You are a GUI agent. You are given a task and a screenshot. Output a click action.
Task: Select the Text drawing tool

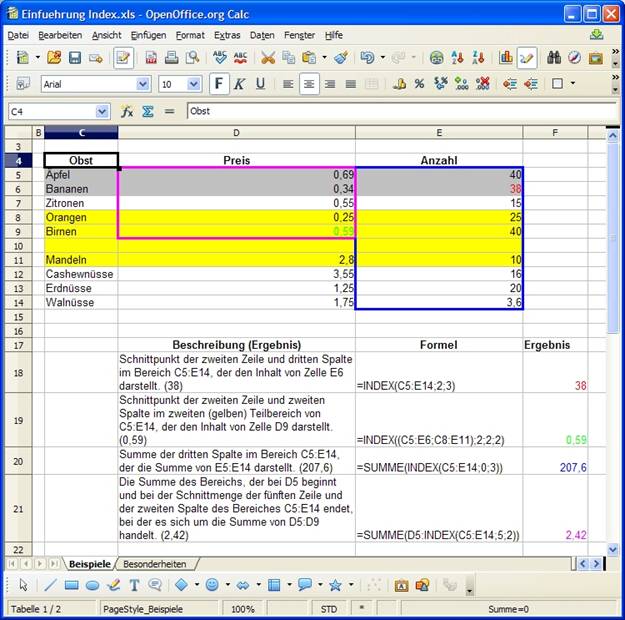[134, 585]
